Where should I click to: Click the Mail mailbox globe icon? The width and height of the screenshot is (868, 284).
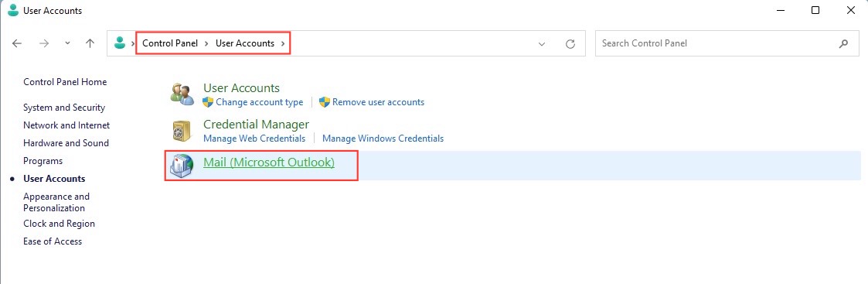[x=182, y=166]
